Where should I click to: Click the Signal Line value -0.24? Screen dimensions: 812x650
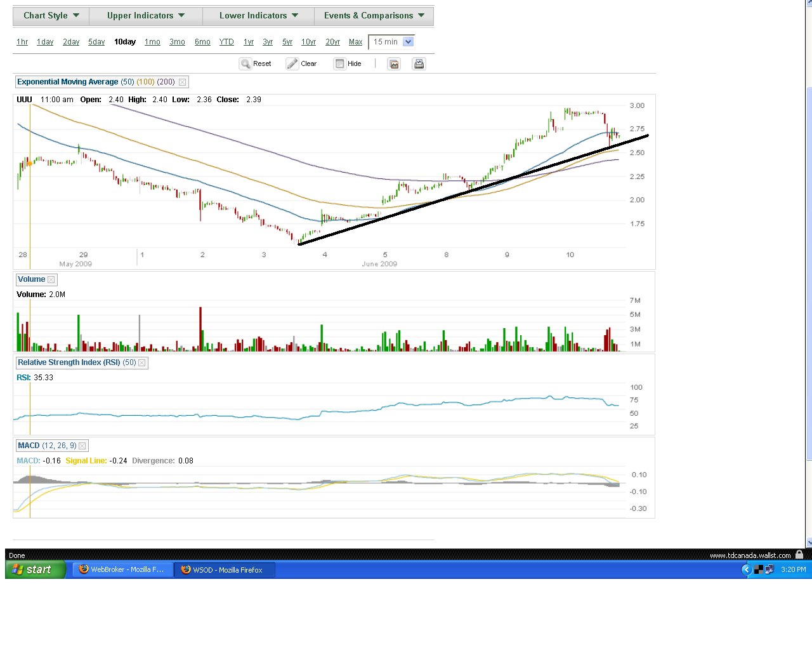[118, 461]
